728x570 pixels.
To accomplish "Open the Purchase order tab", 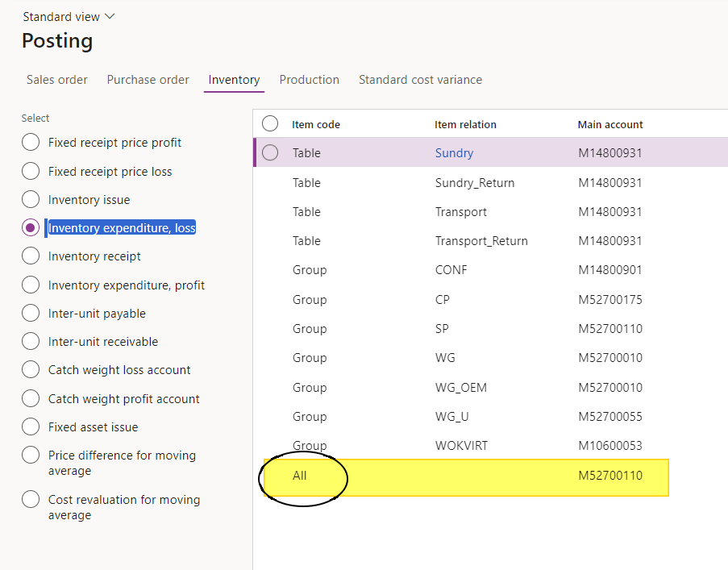I will [x=148, y=80].
